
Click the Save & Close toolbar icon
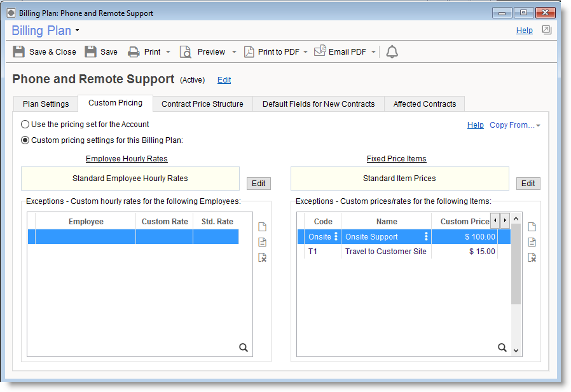[19, 52]
